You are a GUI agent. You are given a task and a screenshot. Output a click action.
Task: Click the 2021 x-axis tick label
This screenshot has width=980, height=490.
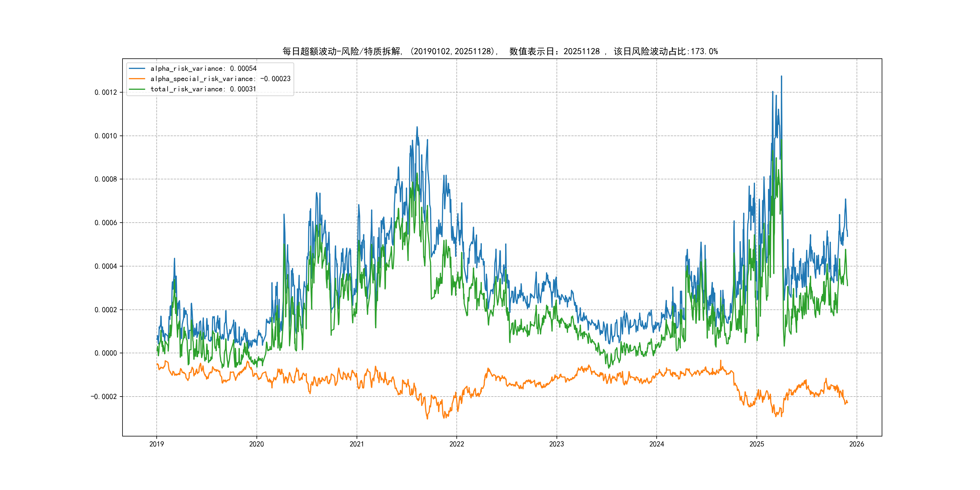coord(357,444)
